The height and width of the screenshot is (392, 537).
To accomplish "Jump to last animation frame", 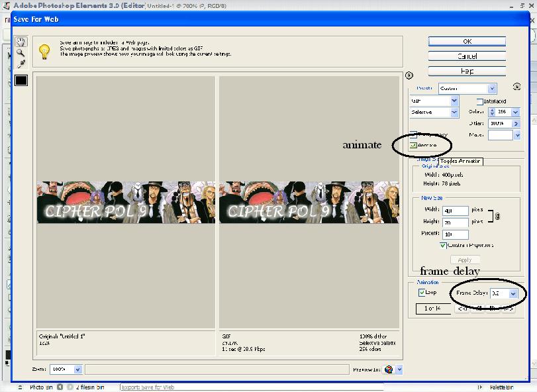I will click(x=509, y=309).
